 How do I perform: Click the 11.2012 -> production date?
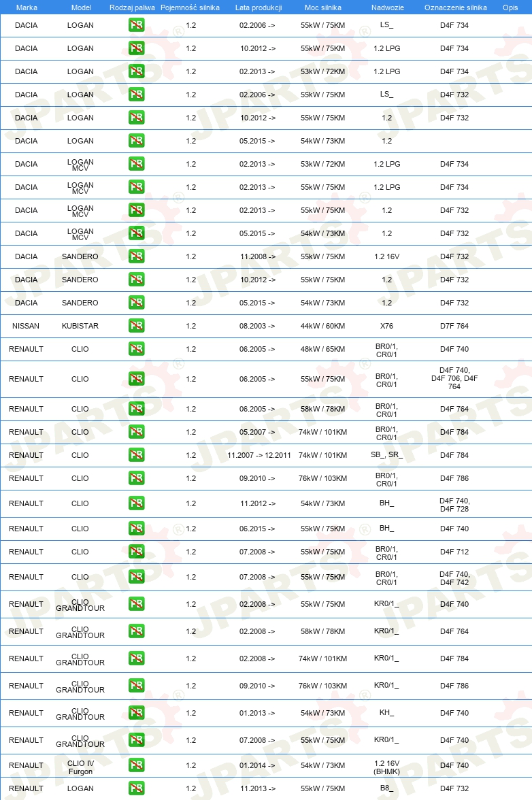pos(257,503)
